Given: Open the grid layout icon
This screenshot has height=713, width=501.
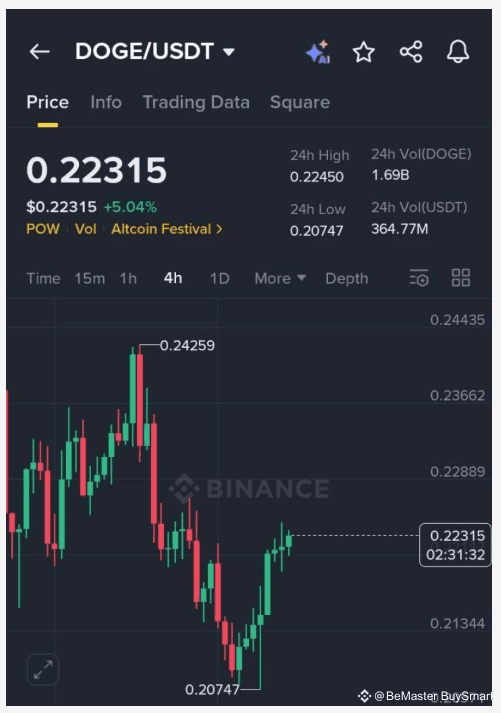Looking at the screenshot, I should click(x=461, y=277).
